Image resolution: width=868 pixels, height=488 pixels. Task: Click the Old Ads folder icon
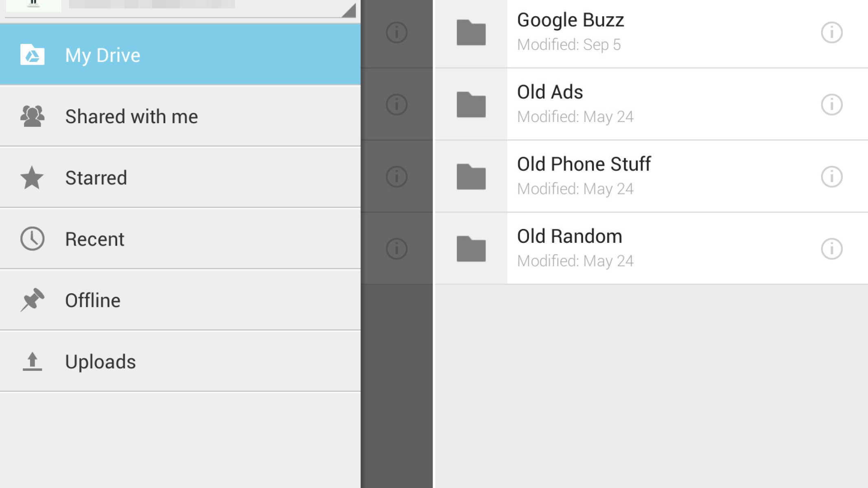pyautogui.click(x=471, y=105)
